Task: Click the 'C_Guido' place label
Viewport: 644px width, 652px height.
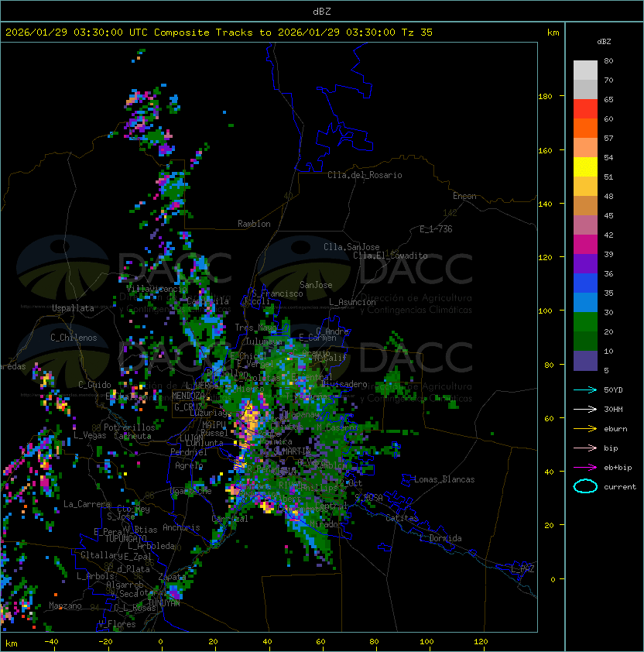Action: (x=94, y=385)
